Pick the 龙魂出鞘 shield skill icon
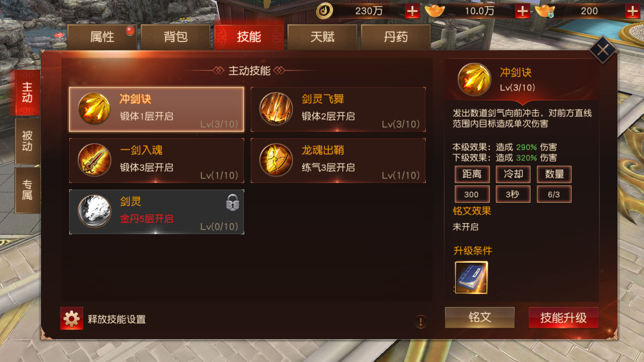This screenshot has height=362, width=644. coord(276,160)
